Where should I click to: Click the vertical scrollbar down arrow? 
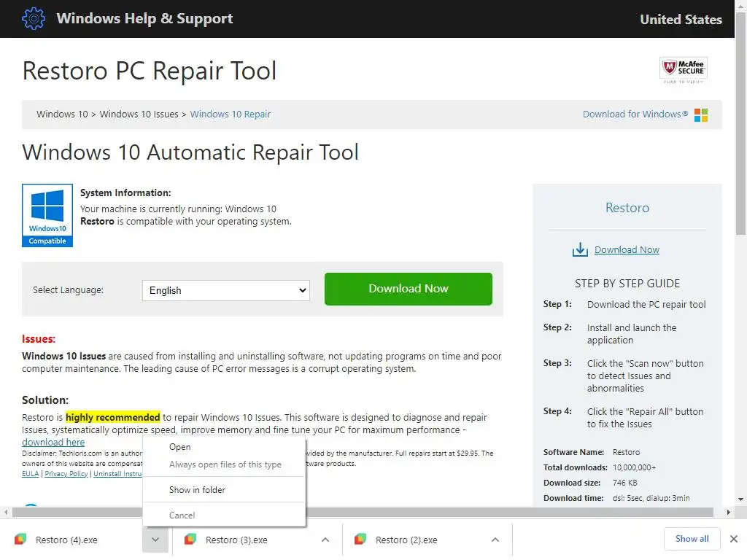[741, 499]
